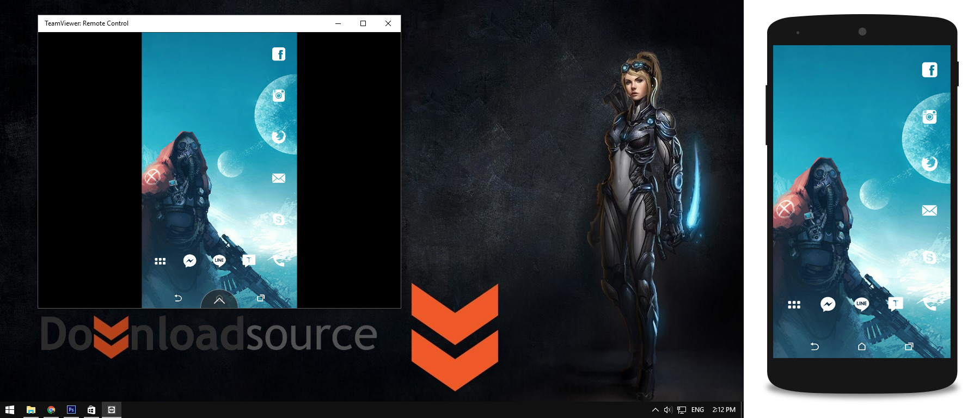This screenshot has width=980, height=418.
Task: Open the network icon in system tray
Action: point(682,410)
